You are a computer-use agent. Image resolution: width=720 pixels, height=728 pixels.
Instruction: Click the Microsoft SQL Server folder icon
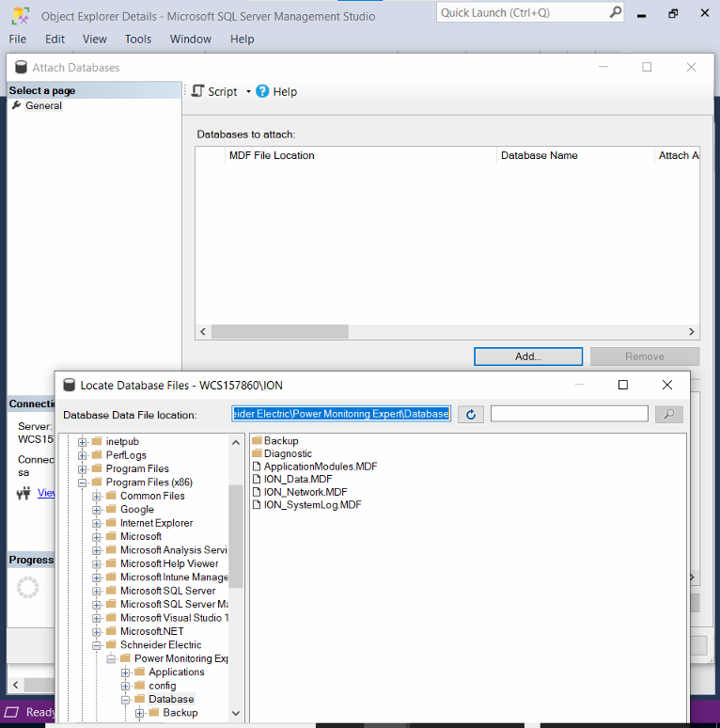pos(111,591)
